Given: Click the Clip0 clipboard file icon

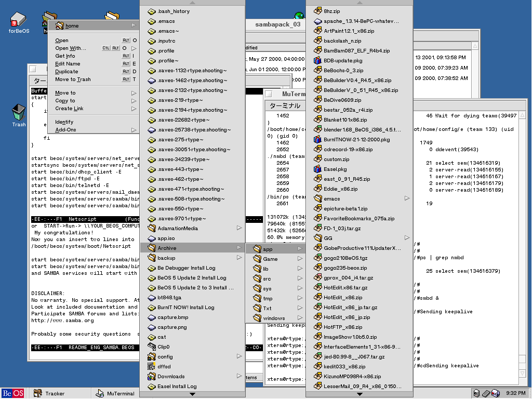Looking at the screenshot, I should [152, 347].
